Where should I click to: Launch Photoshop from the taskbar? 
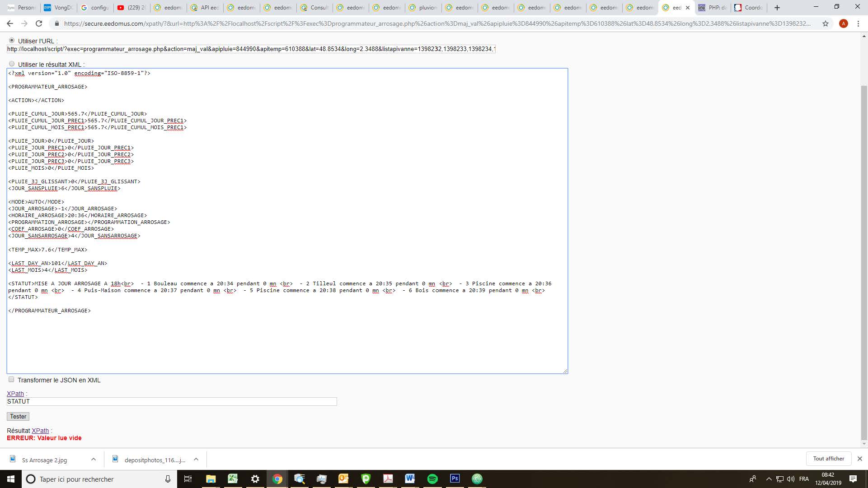455,479
